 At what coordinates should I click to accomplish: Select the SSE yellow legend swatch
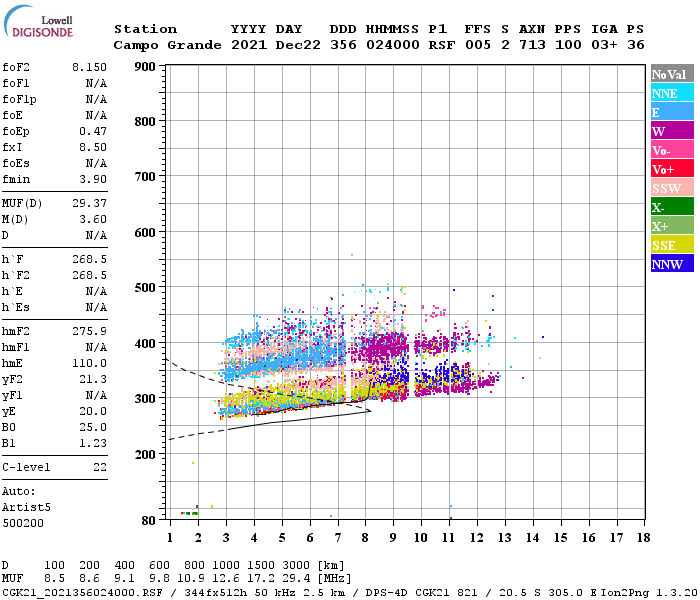[x=672, y=245]
